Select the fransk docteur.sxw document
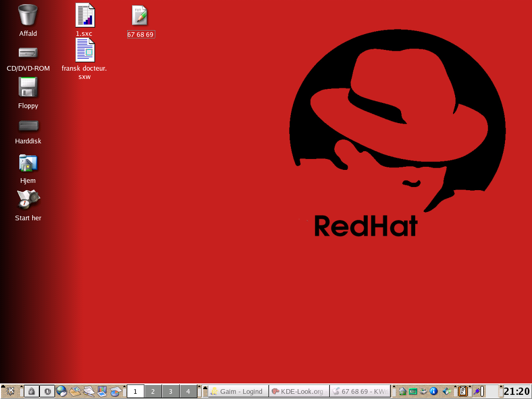Screen dimensions: 532x399 tap(85, 50)
